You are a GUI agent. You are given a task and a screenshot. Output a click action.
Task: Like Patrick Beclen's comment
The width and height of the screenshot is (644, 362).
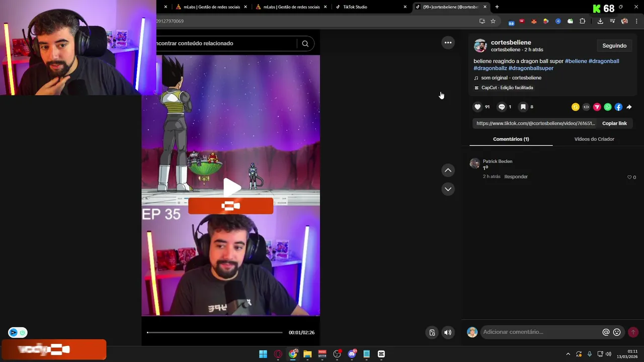point(629,177)
